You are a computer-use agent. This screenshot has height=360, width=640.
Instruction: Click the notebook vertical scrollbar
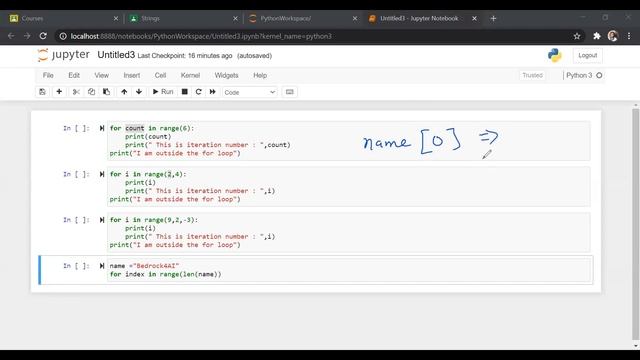pos(636,224)
